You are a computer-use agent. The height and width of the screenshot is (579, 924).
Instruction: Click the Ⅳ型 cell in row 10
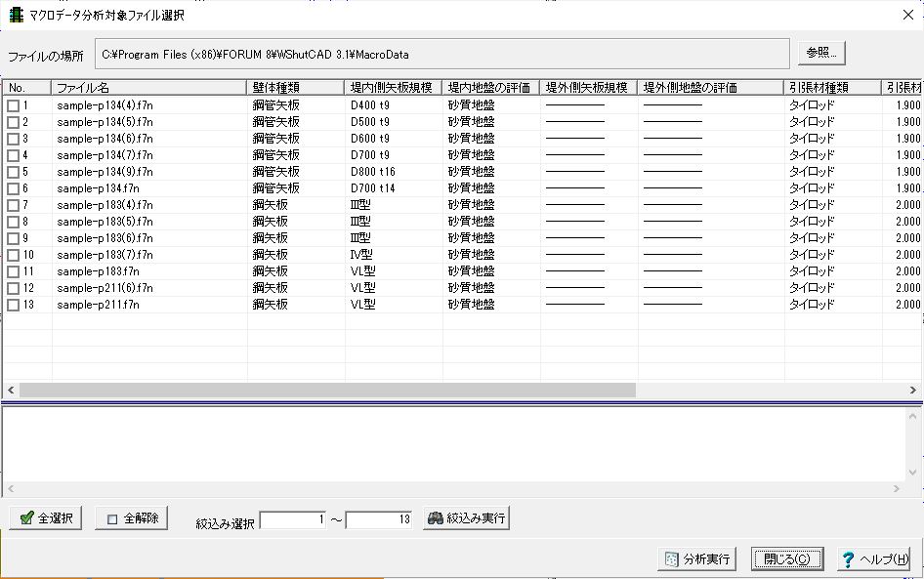(x=361, y=255)
